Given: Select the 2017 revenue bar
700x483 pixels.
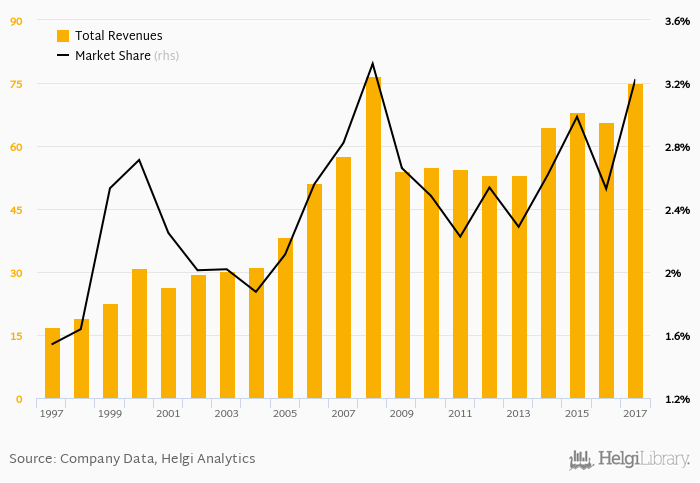Looking at the screenshot, I should coord(635,241).
